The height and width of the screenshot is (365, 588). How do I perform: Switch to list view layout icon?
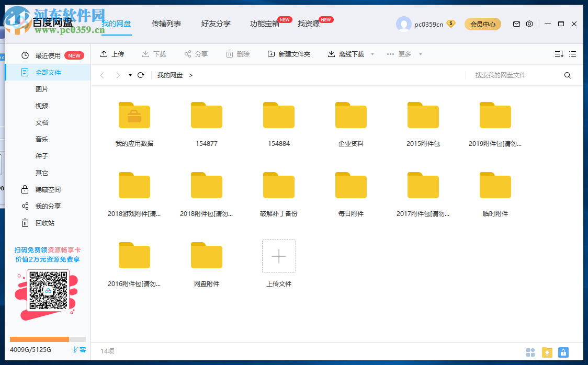coord(573,54)
